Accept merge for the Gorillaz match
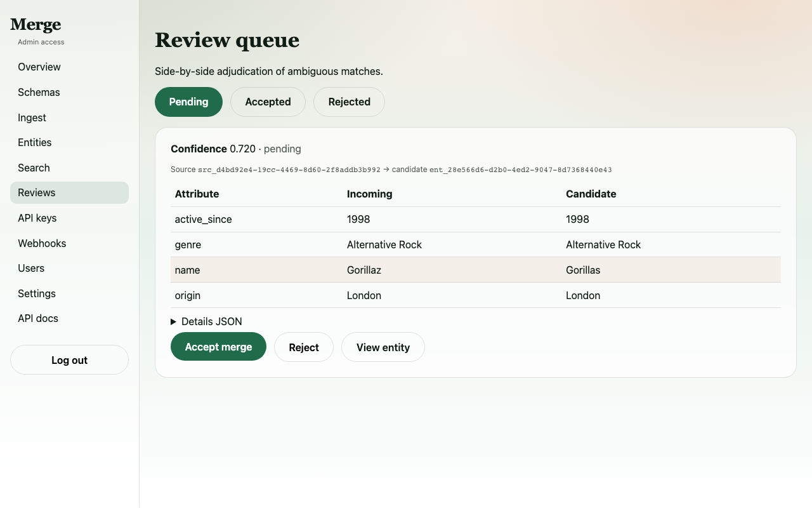The height and width of the screenshot is (508, 812). 218,347
